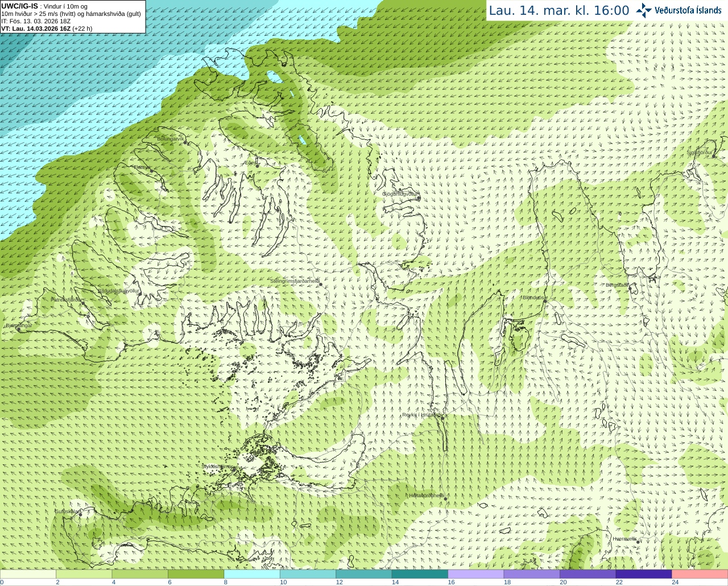This screenshot has height=586, width=728.
Task: Select the Bíldudalsflugvöllur station label
Action: tap(118, 291)
